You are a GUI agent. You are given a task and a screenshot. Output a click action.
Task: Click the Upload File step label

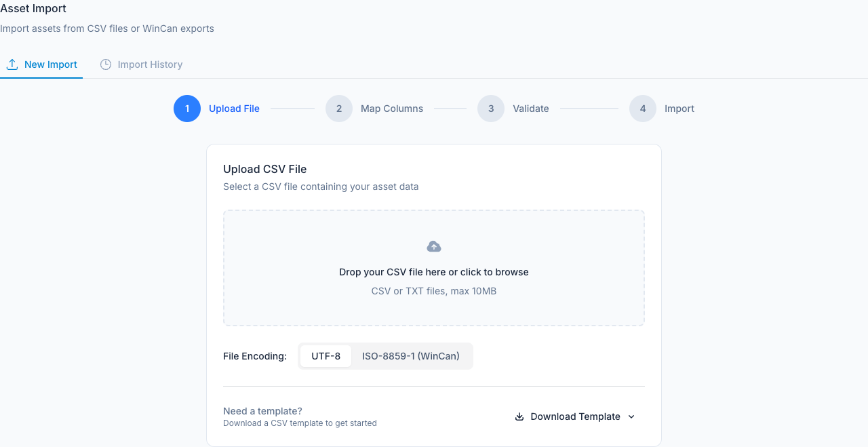(234, 109)
